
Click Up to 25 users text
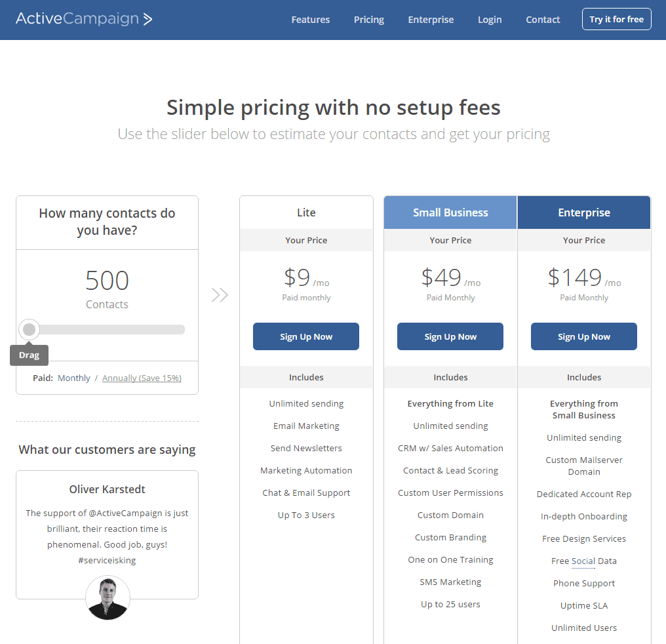tap(450, 604)
